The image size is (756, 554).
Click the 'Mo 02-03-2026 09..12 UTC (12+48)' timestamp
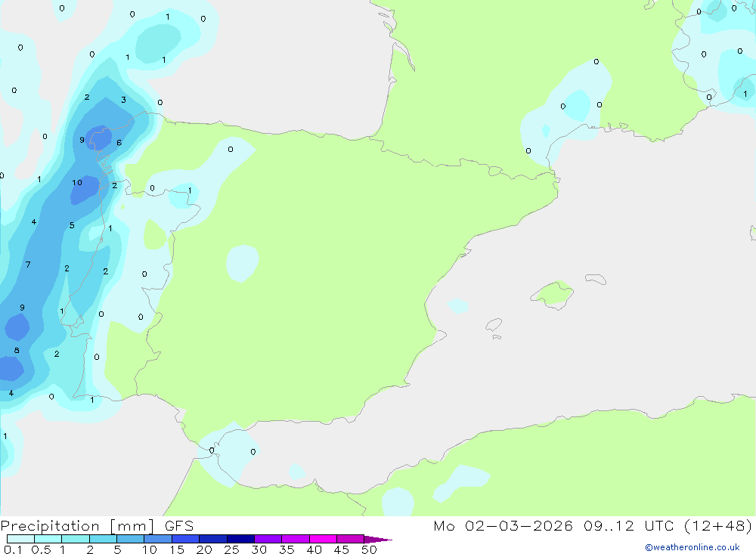point(593,526)
